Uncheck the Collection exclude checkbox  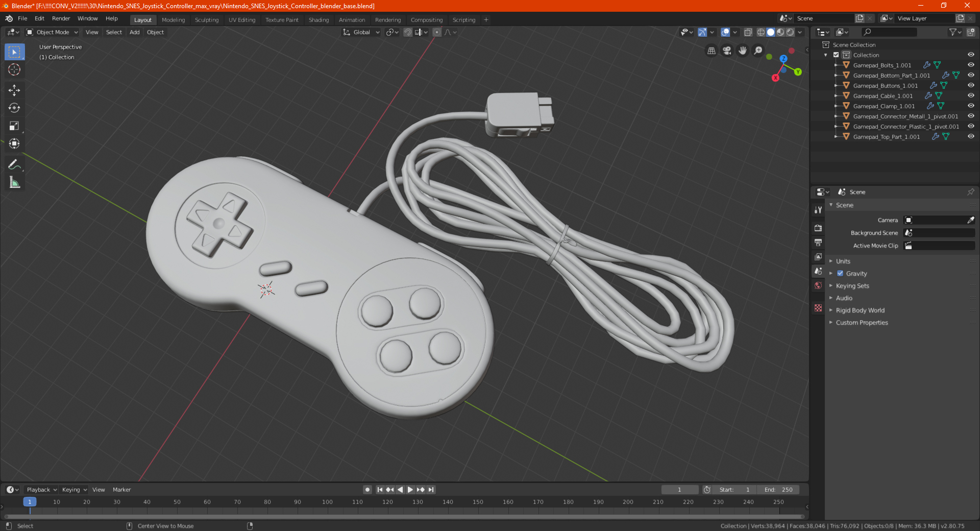[x=836, y=55]
